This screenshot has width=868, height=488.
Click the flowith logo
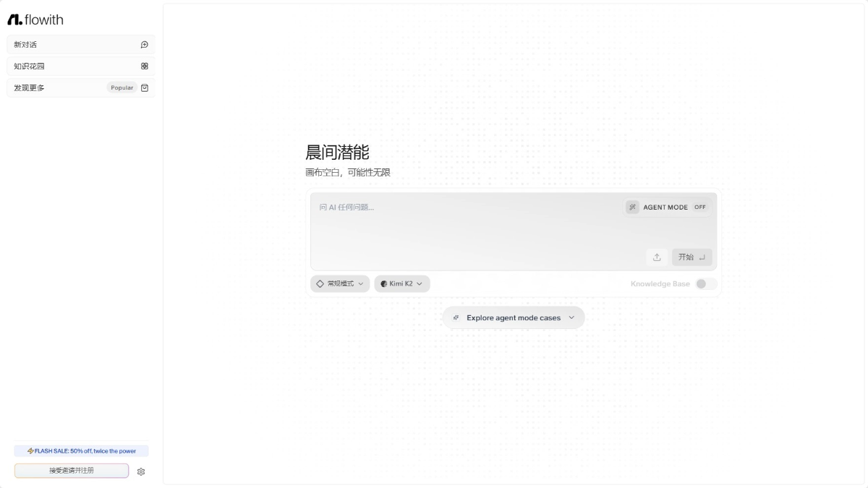[35, 20]
